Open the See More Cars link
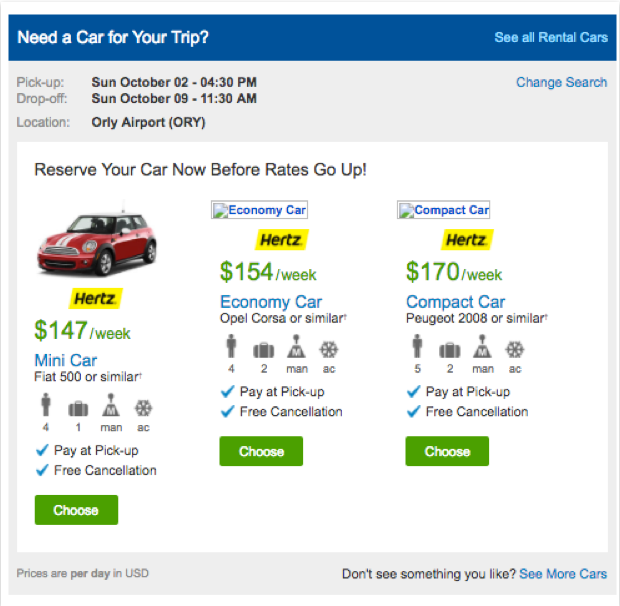 coord(563,574)
